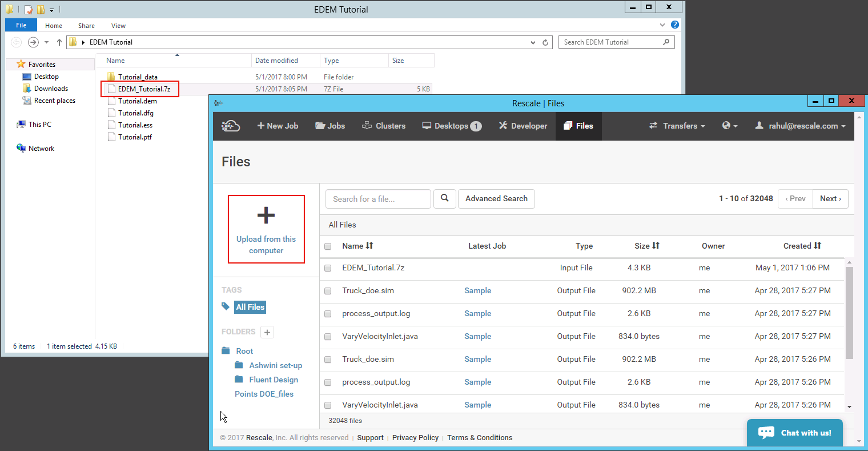Switch to the Share ribbon tab
This screenshot has height=451, width=868.
pos(87,26)
